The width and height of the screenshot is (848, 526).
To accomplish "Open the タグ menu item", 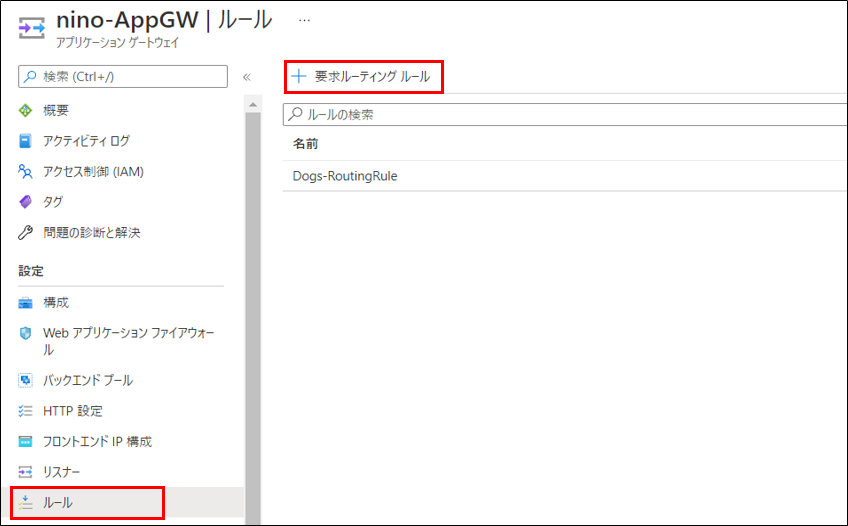I will pyautogui.click(x=53, y=202).
